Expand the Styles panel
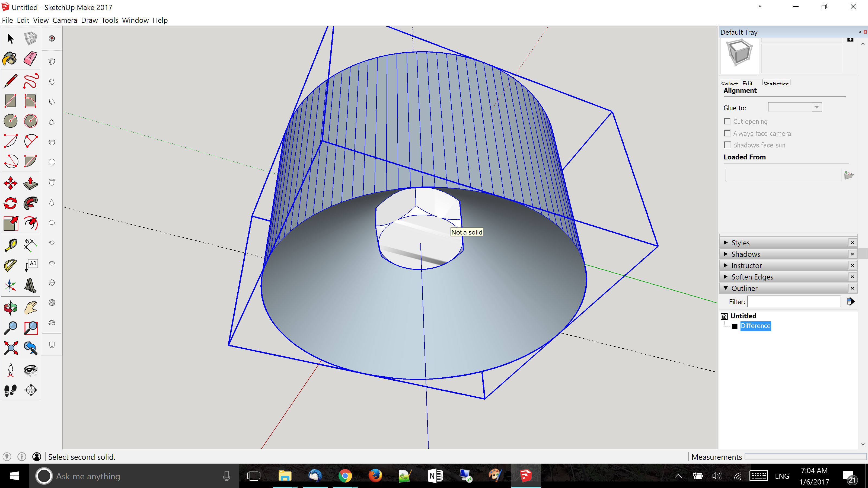 click(x=740, y=243)
